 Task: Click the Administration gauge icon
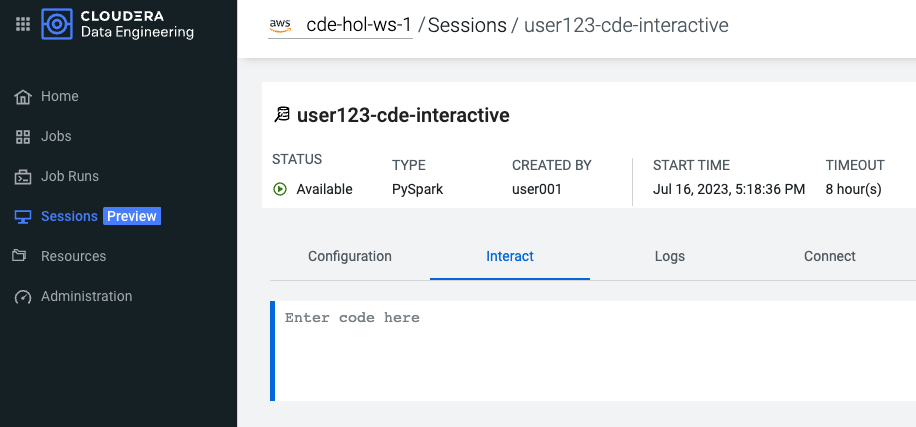click(x=23, y=297)
